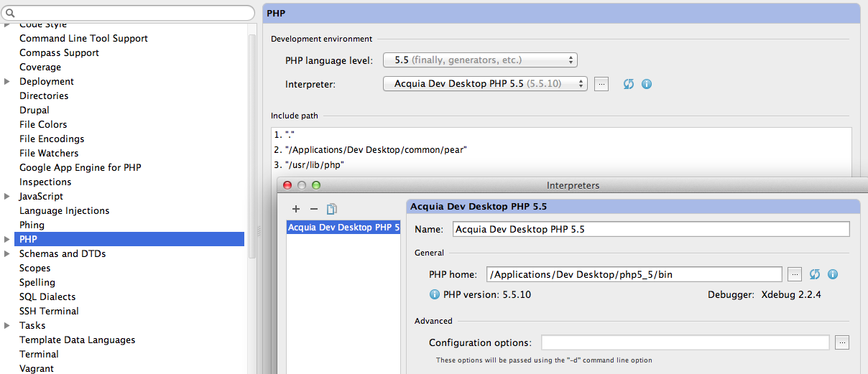Select File Watchers in settings list

tap(49, 153)
